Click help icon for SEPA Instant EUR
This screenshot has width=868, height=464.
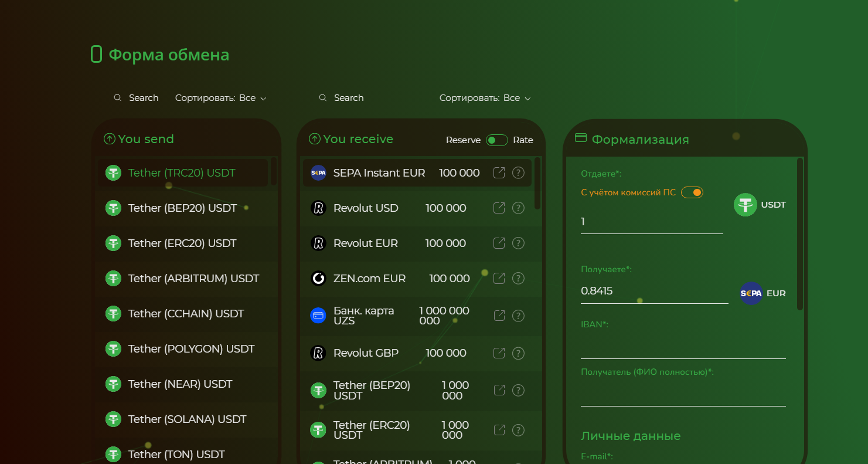coord(518,172)
